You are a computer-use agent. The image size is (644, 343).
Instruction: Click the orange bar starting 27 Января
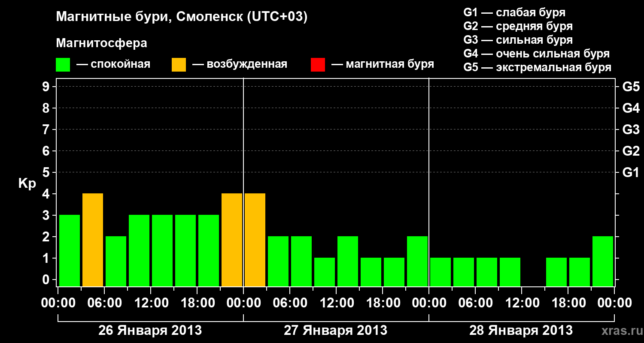[255, 240]
